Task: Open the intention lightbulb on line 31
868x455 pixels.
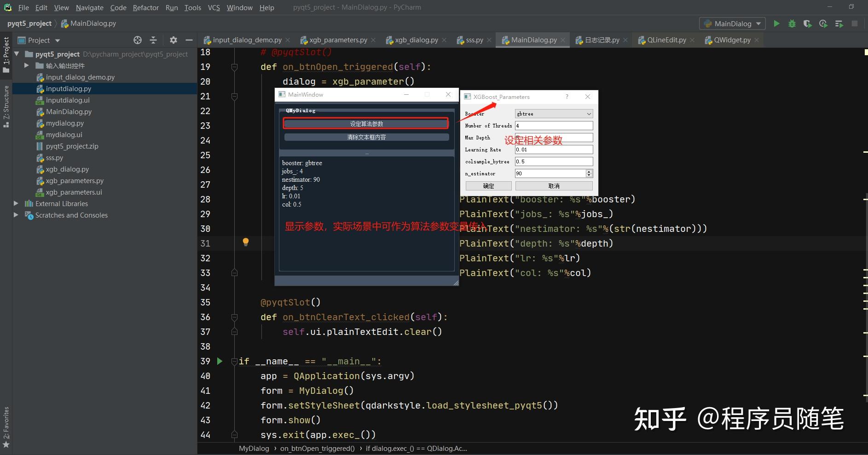Action: click(x=246, y=242)
